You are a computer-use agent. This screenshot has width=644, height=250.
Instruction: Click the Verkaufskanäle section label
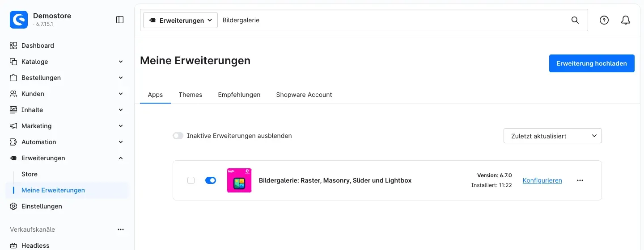(33, 229)
